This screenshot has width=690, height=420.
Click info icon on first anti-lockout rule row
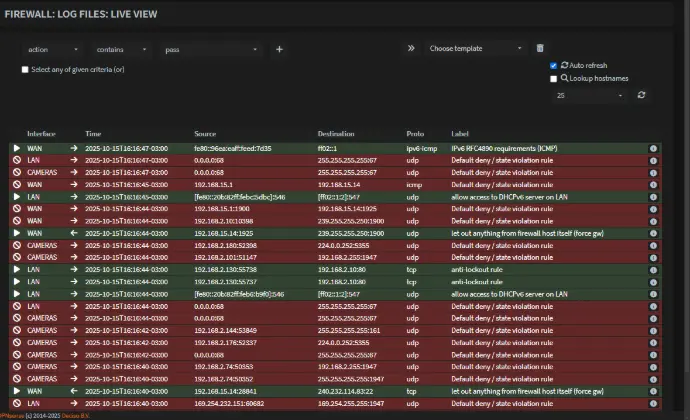(653, 270)
